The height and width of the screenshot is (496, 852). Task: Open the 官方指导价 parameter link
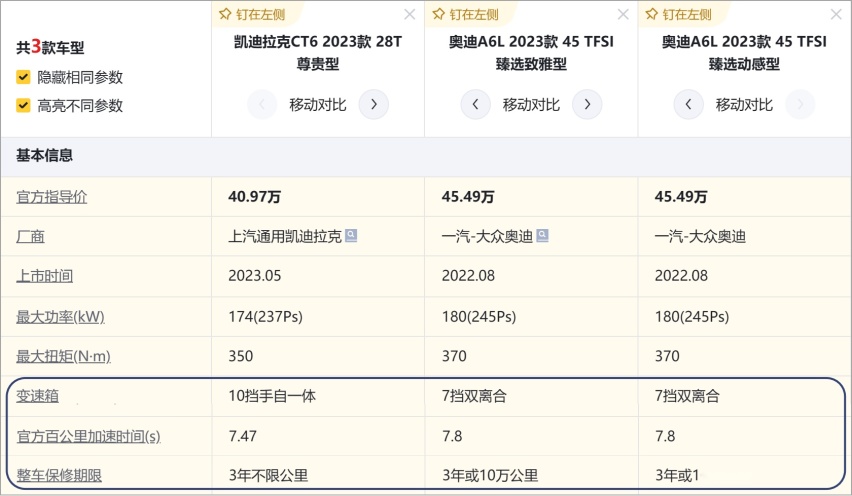(52, 197)
